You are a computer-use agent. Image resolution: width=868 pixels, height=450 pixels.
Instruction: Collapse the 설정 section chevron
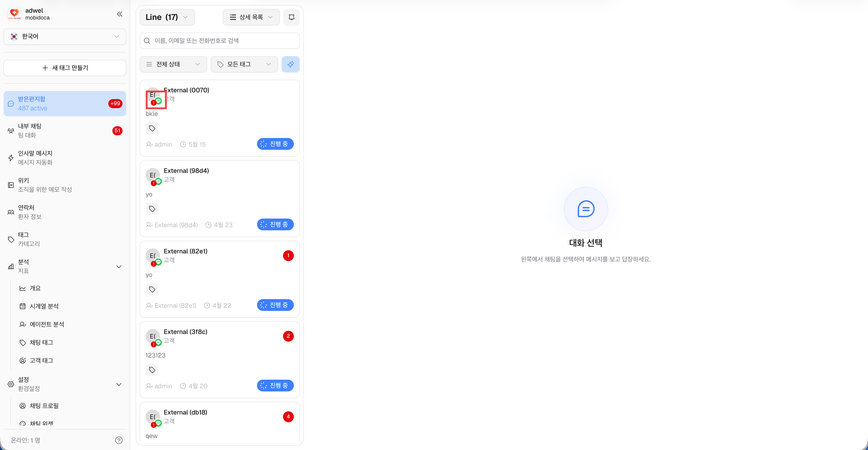[119, 384]
